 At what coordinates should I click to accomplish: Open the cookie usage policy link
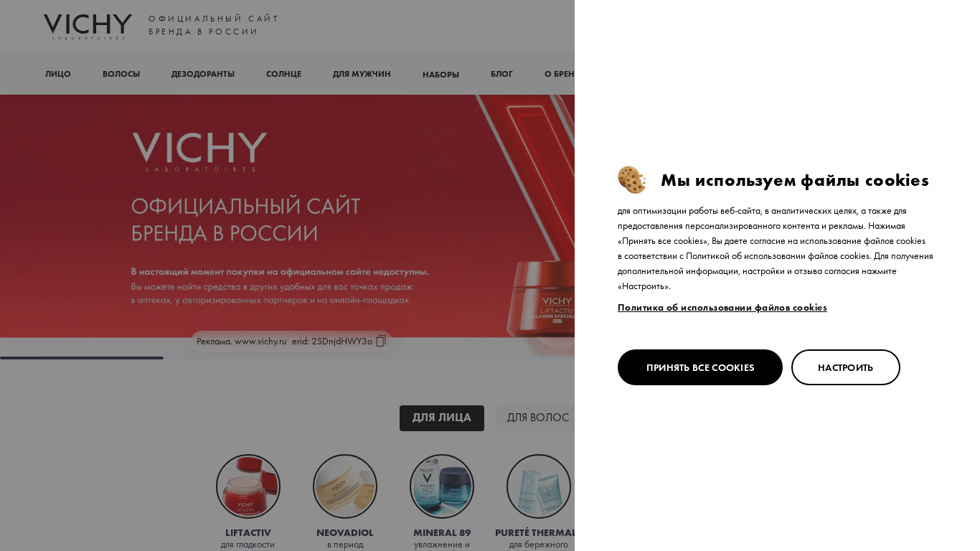[x=722, y=308]
